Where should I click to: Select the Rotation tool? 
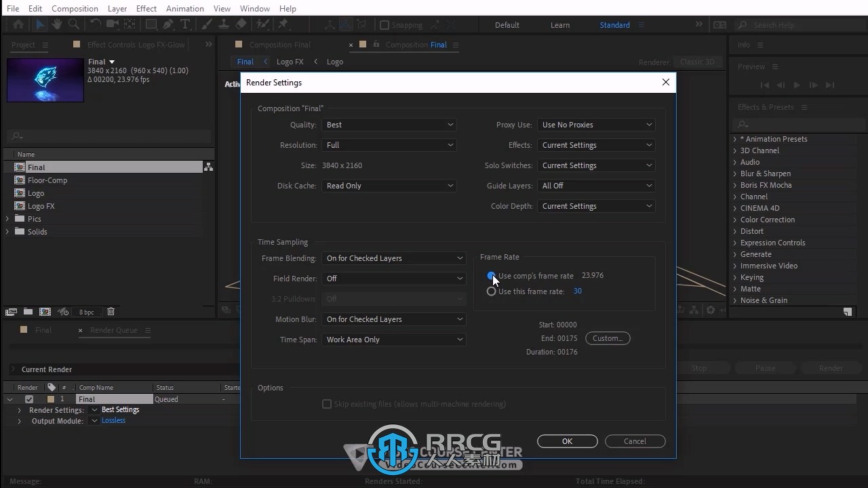tap(96, 24)
